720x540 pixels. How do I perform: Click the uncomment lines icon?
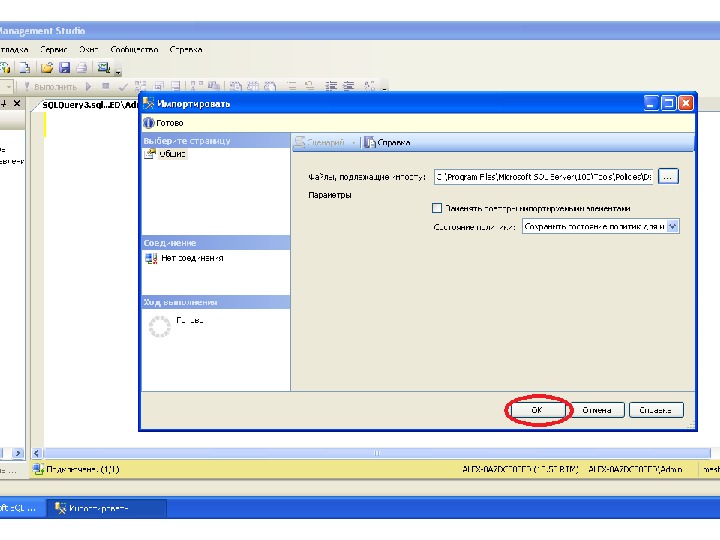(x=309, y=86)
